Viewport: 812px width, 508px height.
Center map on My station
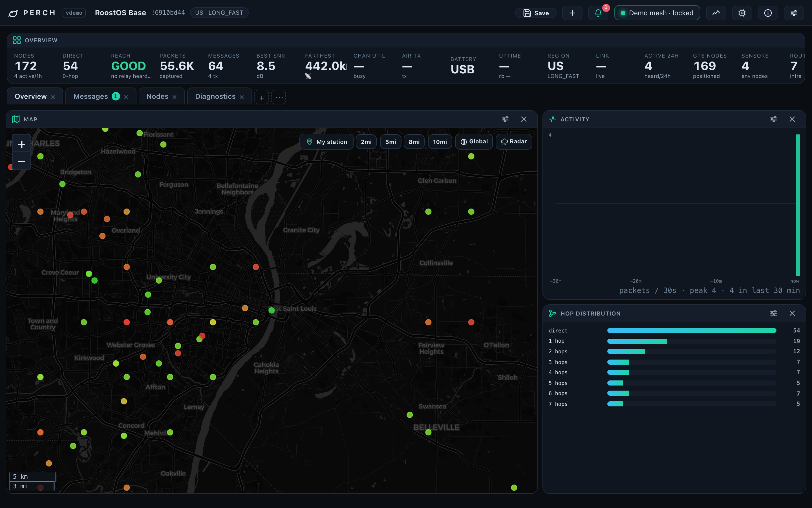(x=326, y=142)
